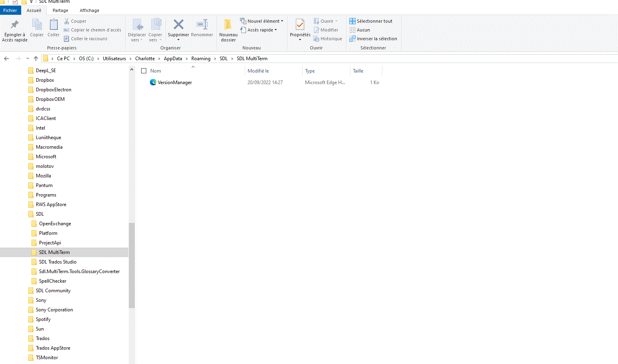Open the Fichier menu
This screenshot has height=364, width=618.
tap(11, 10)
